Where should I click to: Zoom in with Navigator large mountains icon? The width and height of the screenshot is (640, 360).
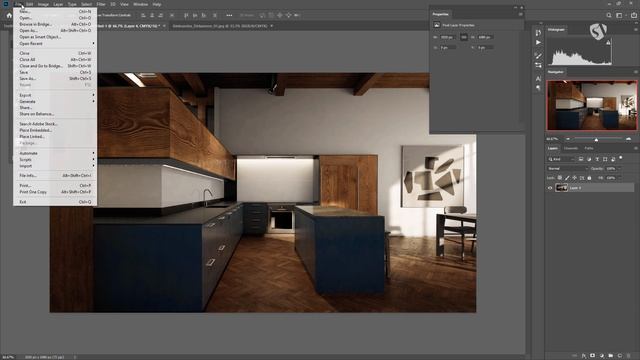coord(629,139)
